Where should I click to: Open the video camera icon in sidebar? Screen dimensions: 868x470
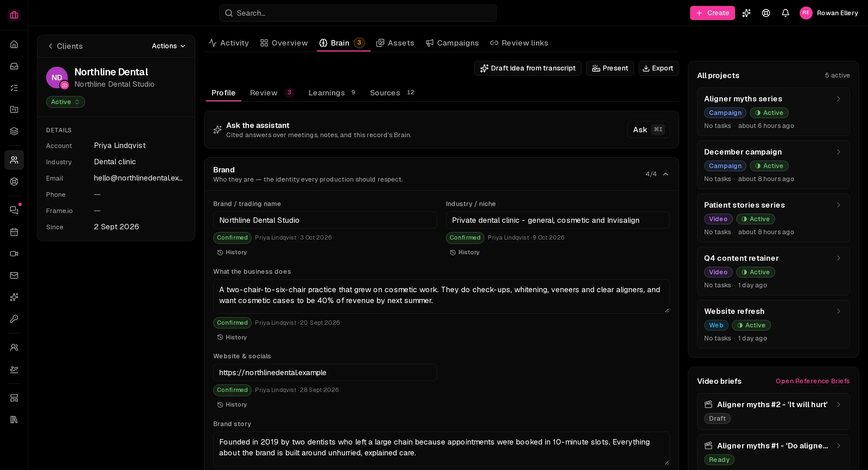coord(14,254)
